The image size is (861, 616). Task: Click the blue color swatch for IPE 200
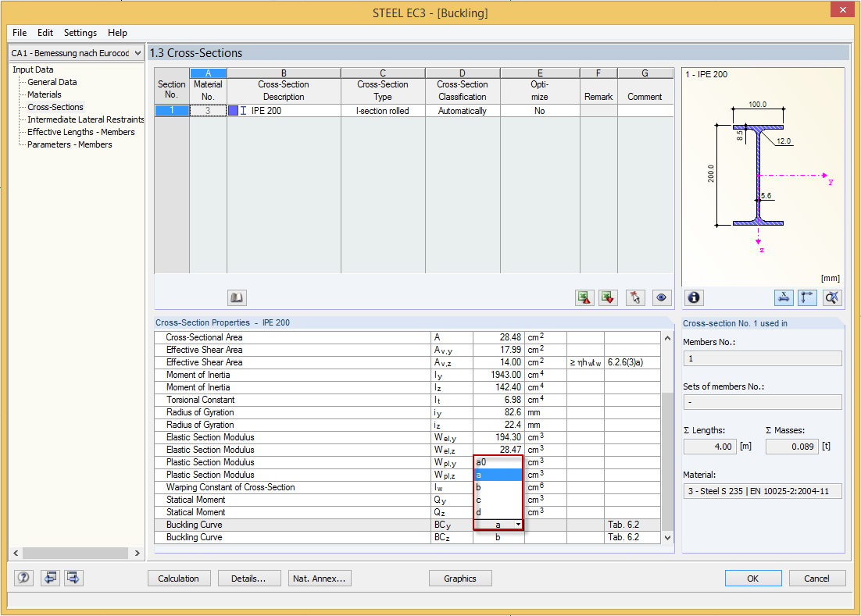234,111
